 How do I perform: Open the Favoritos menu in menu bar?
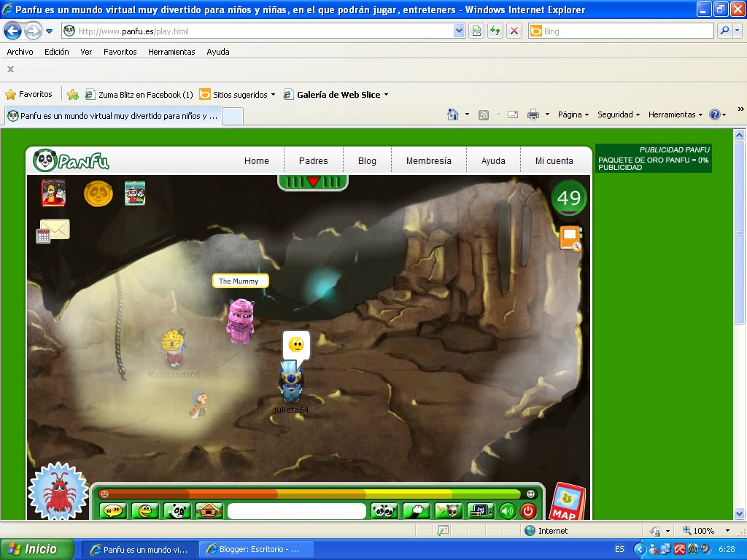click(x=120, y=52)
